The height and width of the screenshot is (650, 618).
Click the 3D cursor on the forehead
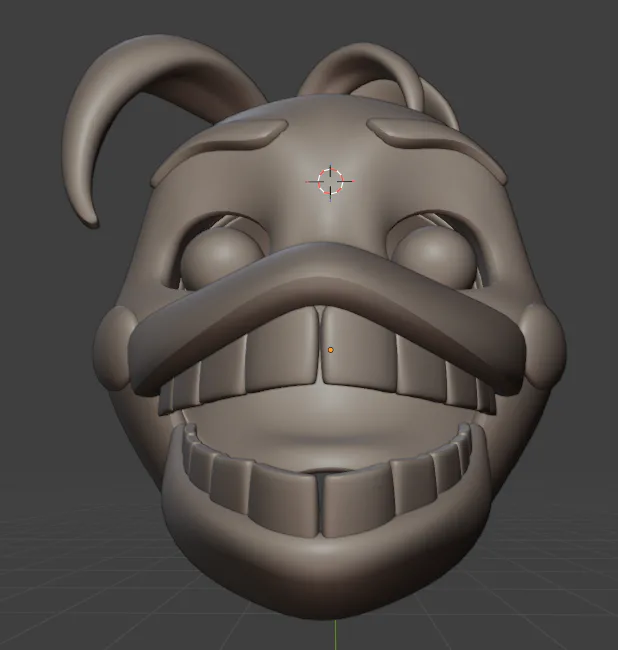coord(330,181)
